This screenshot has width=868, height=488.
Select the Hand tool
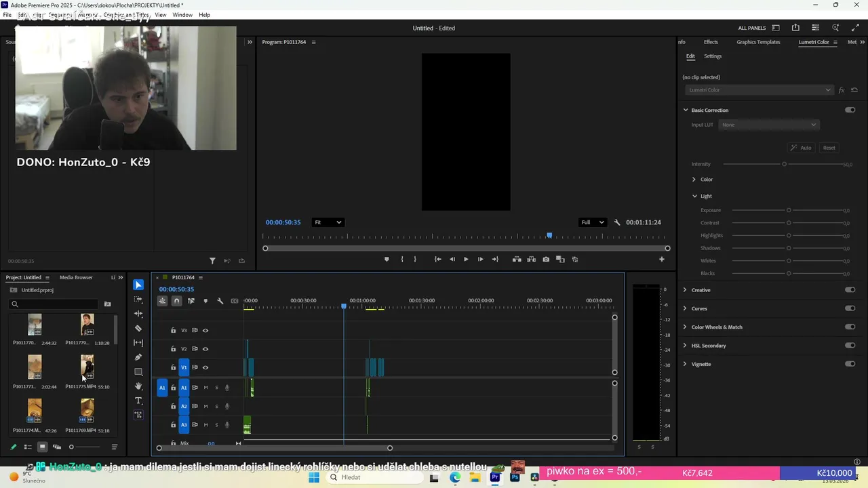pos(138,386)
